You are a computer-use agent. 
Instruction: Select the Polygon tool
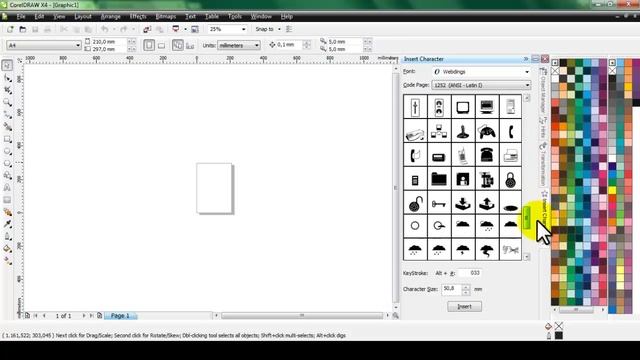[x=7, y=164]
